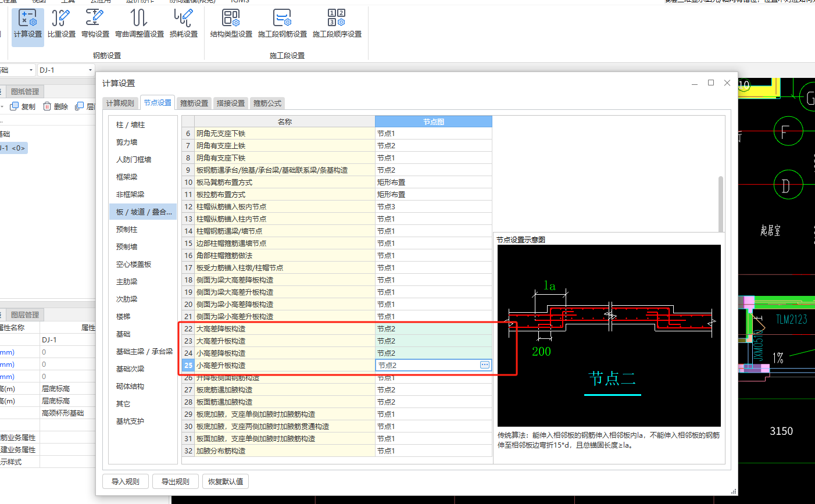Switch to 计算规则 tab
The image size is (815, 504).
[x=120, y=103]
